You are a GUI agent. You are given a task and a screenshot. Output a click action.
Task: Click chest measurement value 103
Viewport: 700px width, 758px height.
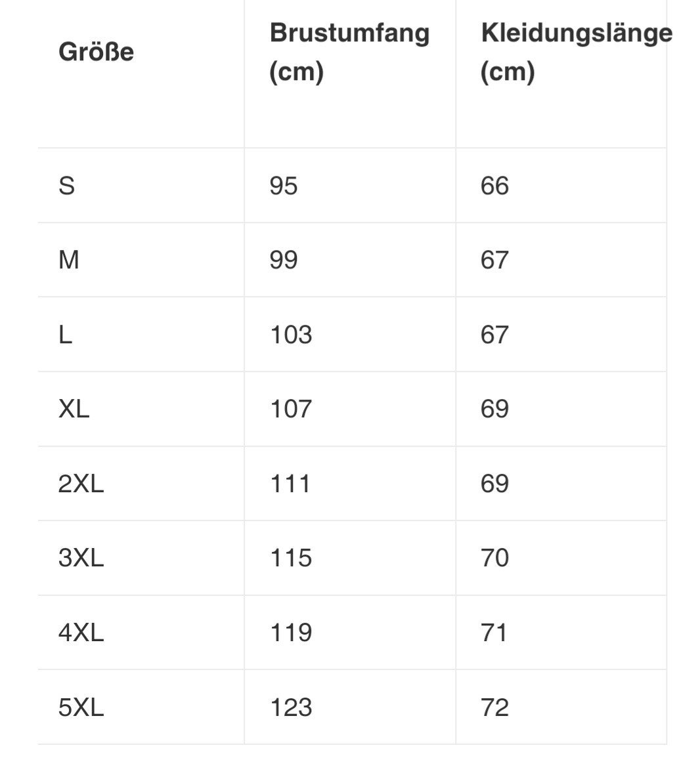[291, 335]
